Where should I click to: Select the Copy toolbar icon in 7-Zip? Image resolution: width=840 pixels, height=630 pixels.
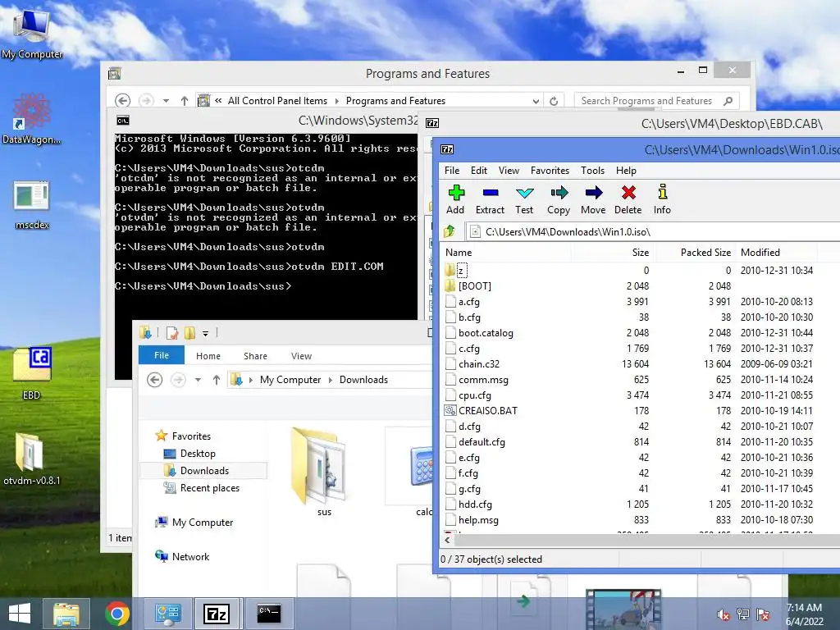[558, 199]
